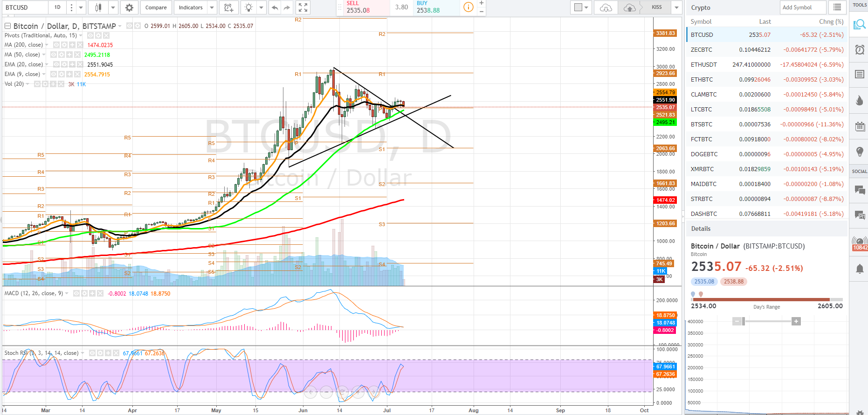Screen dimensions: 868x415
Task: Toggle visibility of MA (200, close)
Action: click(x=56, y=45)
